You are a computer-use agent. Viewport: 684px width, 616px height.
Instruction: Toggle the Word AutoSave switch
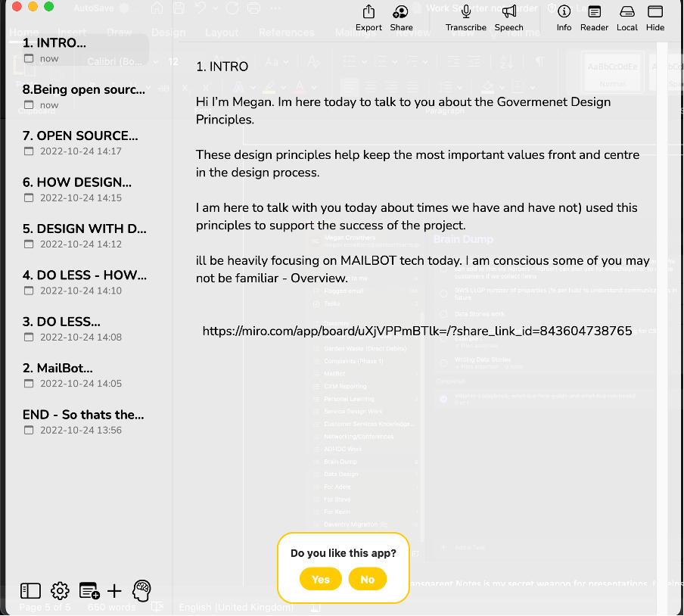124,8
